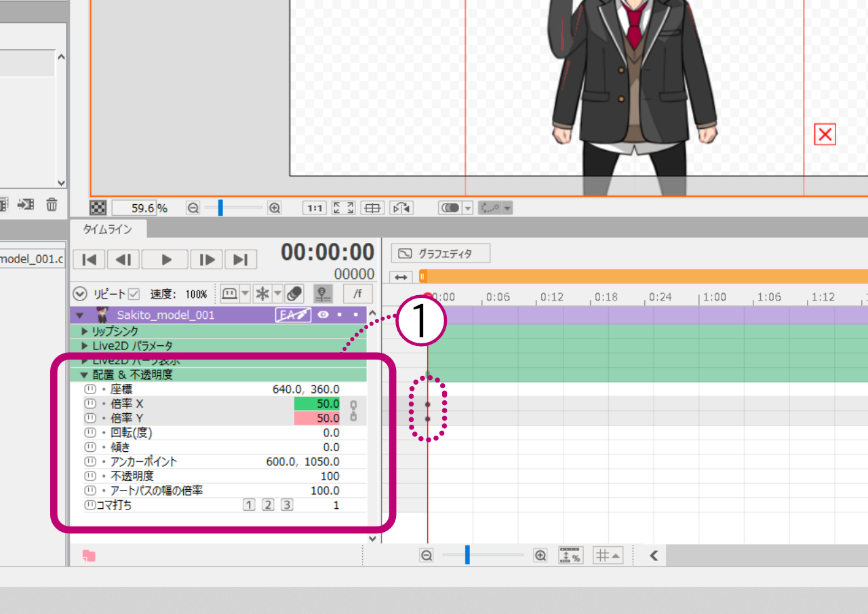The width and height of the screenshot is (868, 614).
Task: Click the flip canvas view icon
Action: click(x=401, y=208)
